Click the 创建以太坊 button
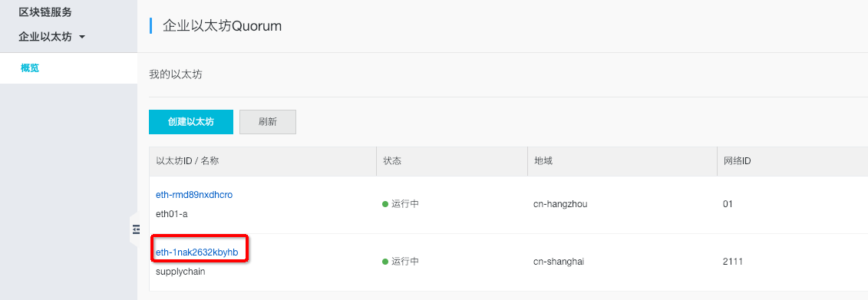868x300 pixels. 191,122
